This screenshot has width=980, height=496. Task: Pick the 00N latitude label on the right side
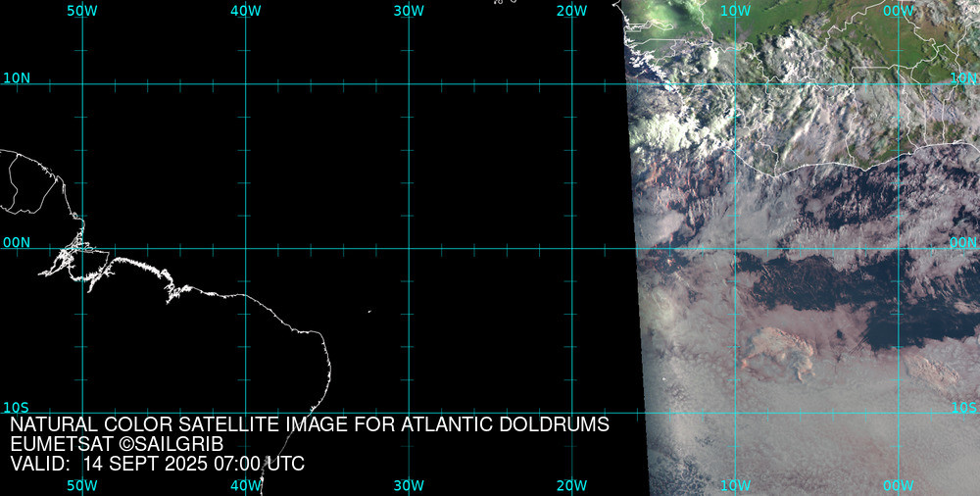tap(963, 243)
